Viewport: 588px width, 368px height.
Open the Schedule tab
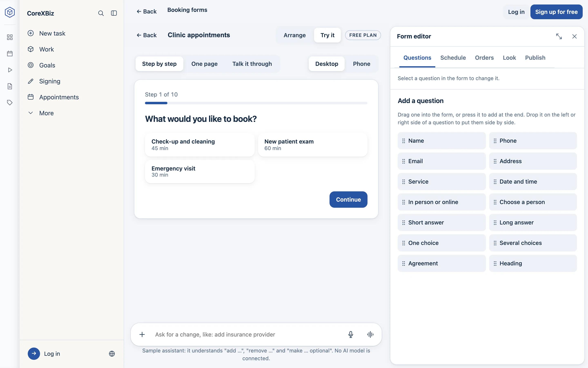[x=453, y=58]
